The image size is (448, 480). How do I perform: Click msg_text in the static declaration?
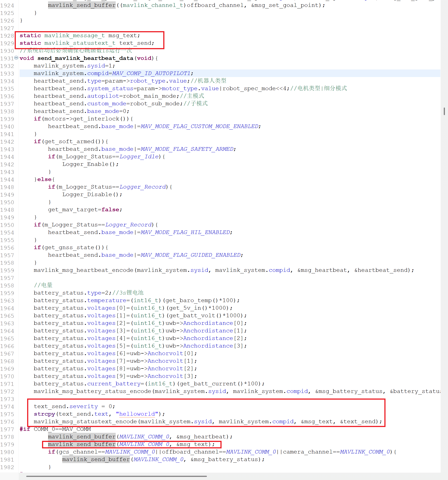point(123,36)
